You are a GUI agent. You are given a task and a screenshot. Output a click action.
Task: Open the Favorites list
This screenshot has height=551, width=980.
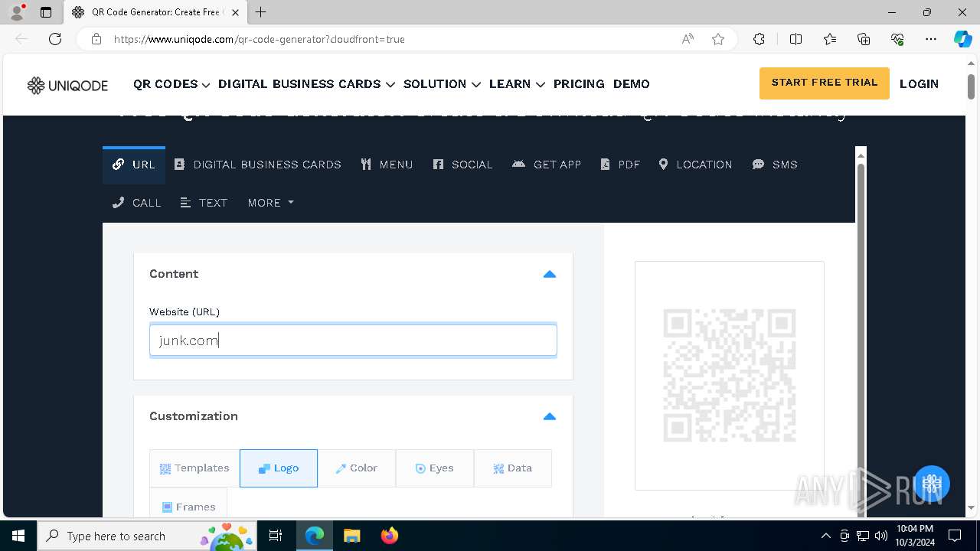tap(830, 39)
